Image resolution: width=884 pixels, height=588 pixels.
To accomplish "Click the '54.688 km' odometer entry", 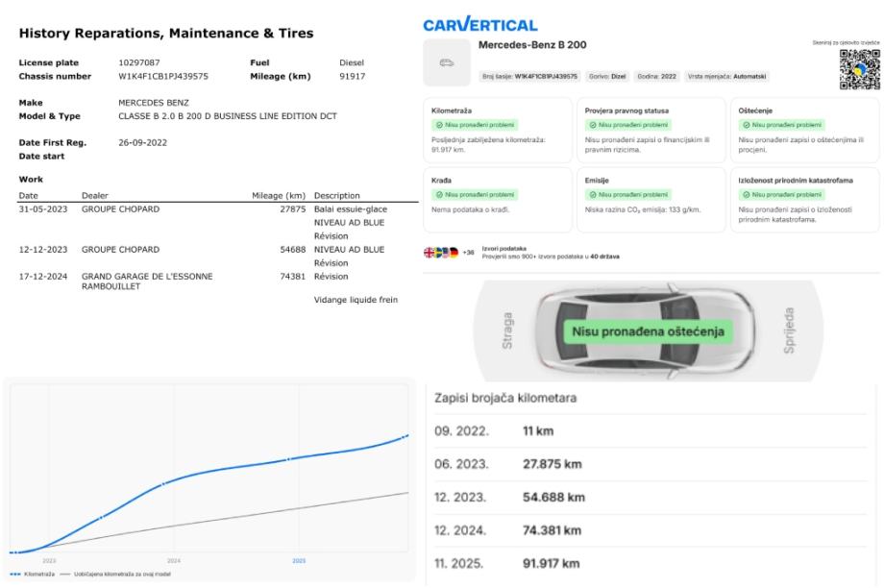I will click(553, 498).
